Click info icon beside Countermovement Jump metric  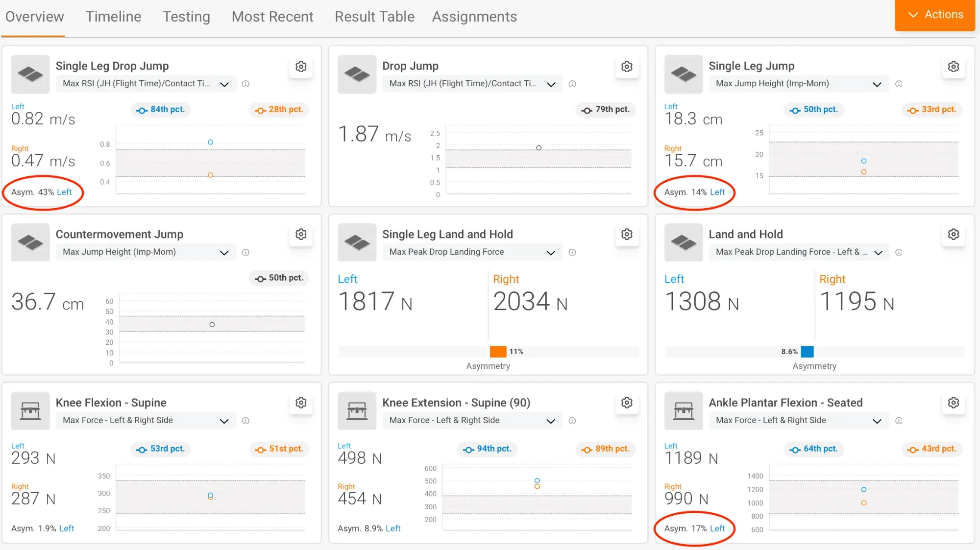pyautogui.click(x=246, y=252)
